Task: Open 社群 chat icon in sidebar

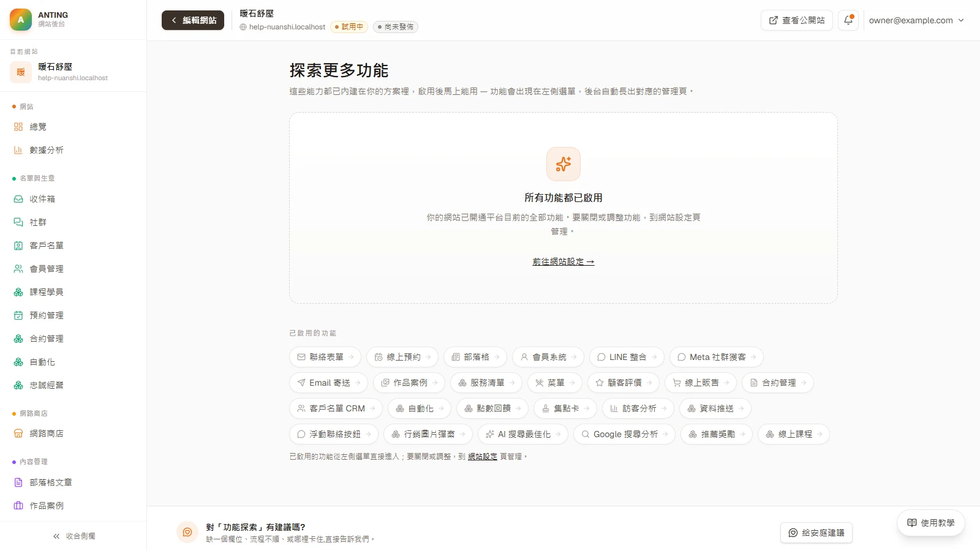Action: pos(18,222)
